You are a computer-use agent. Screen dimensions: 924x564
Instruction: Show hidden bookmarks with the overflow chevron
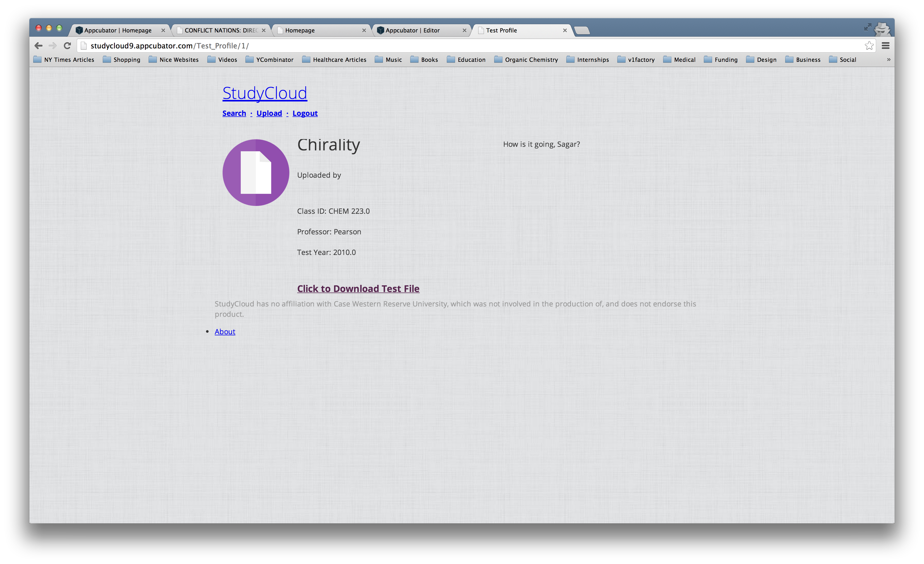pos(888,60)
